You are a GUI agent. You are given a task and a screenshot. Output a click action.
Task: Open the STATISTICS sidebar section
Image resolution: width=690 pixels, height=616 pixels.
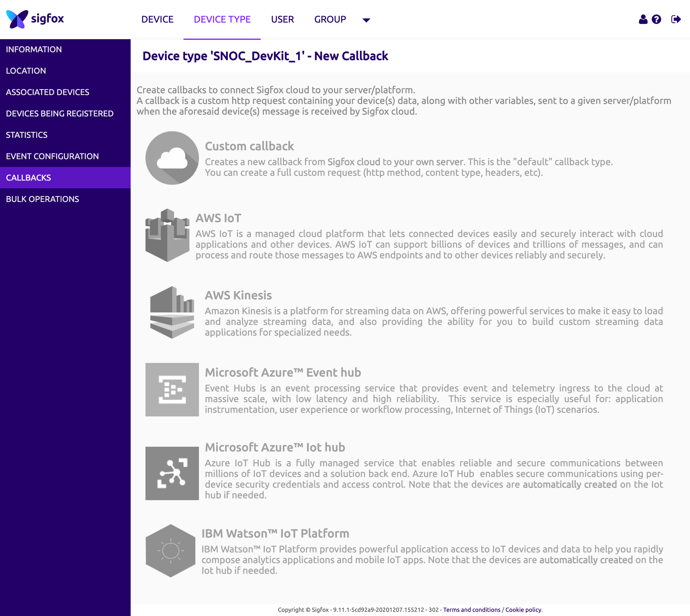pos(26,135)
